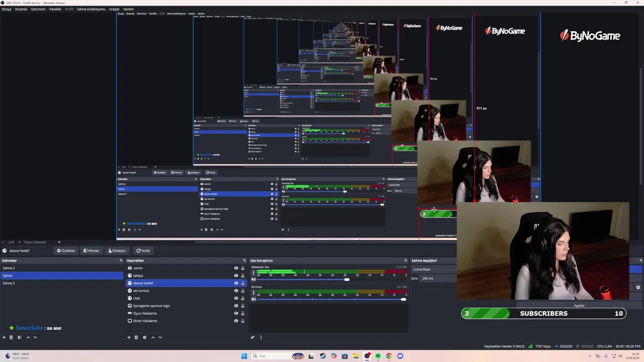Hide the abone hedefi source
This screenshot has width=644, height=362.
pyautogui.click(x=236, y=283)
